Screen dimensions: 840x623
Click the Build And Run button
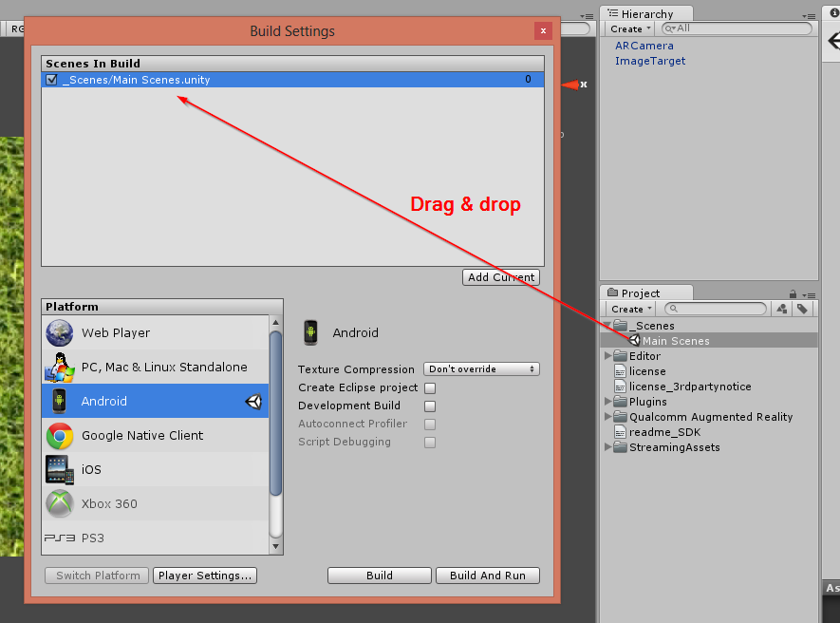[488, 576]
